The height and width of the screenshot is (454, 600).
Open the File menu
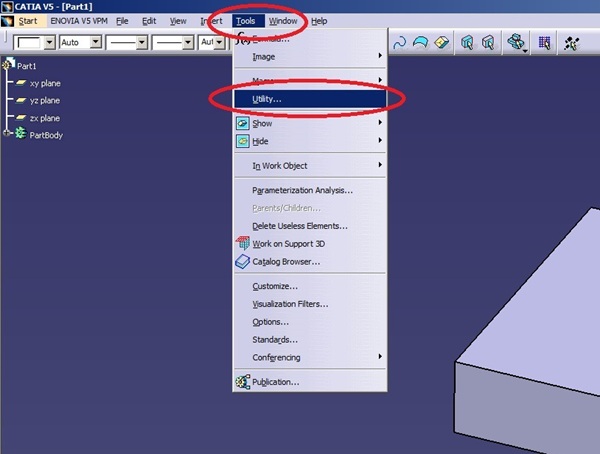click(x=122, y=21)
